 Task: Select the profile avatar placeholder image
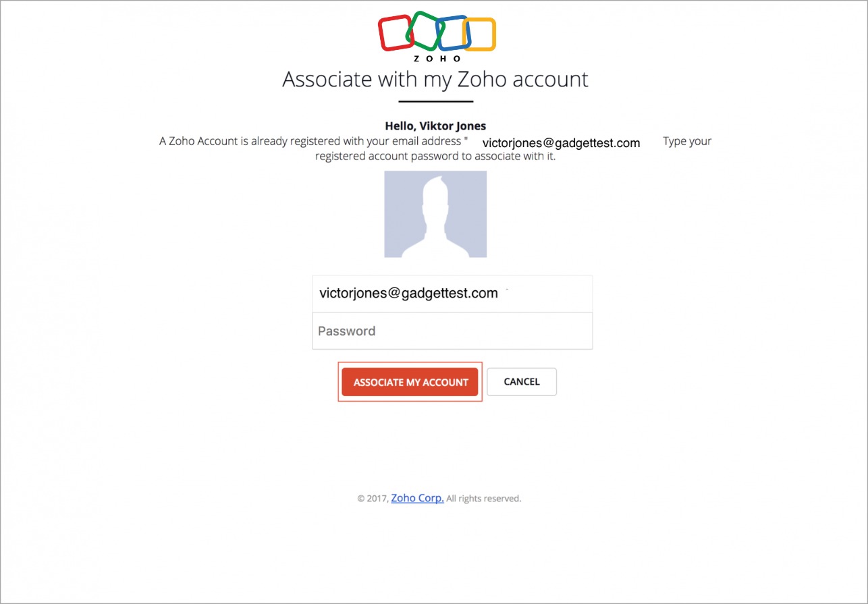(435, 214)
